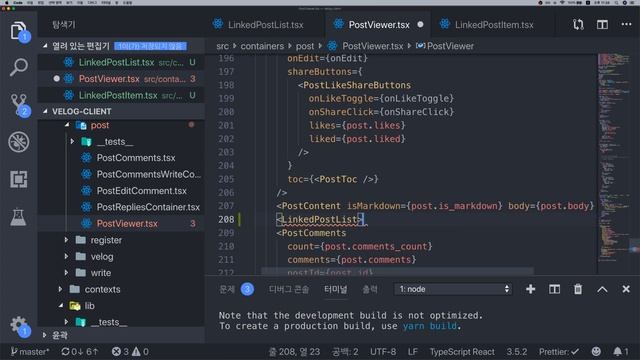Place the cursor on line 208 LinkedPostList code

click(320, 220)
